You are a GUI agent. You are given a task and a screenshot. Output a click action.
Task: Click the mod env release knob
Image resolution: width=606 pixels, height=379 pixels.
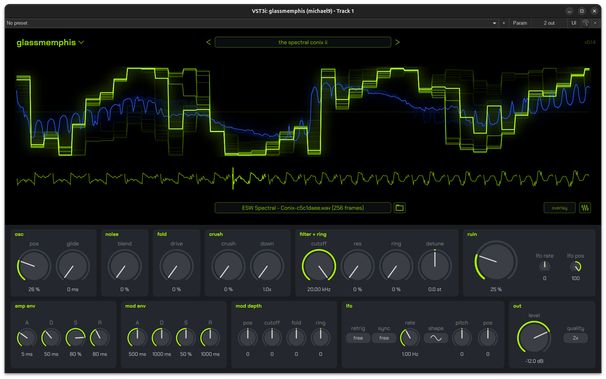[x=210, y=338]
